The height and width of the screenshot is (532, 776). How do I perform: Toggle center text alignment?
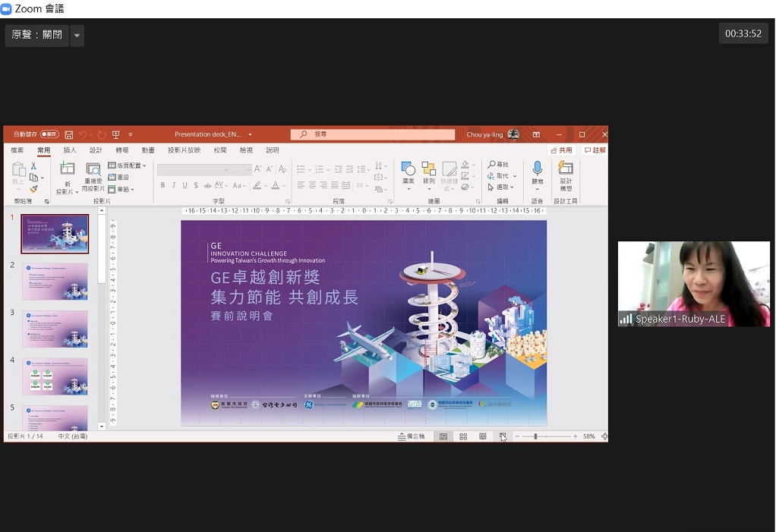click(x=312, y=185)
